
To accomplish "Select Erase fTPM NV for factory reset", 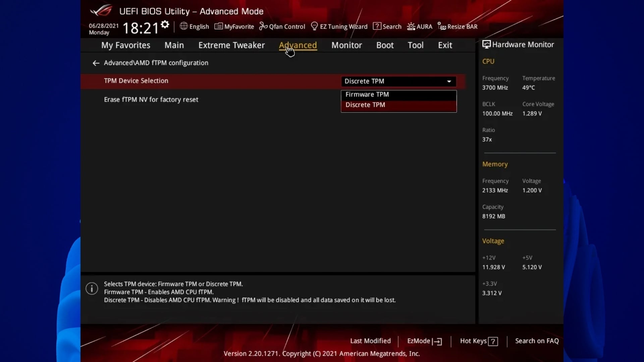I will (151, 100).
